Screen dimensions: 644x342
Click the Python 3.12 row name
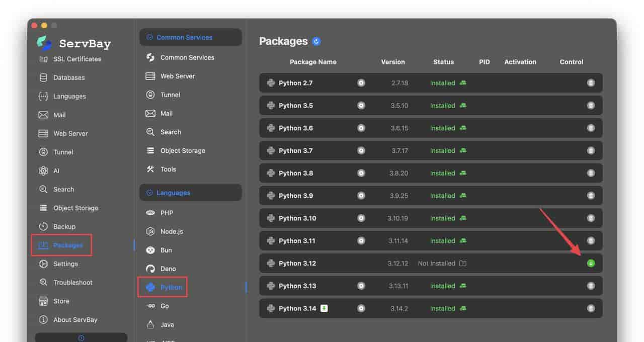(297, 263)
